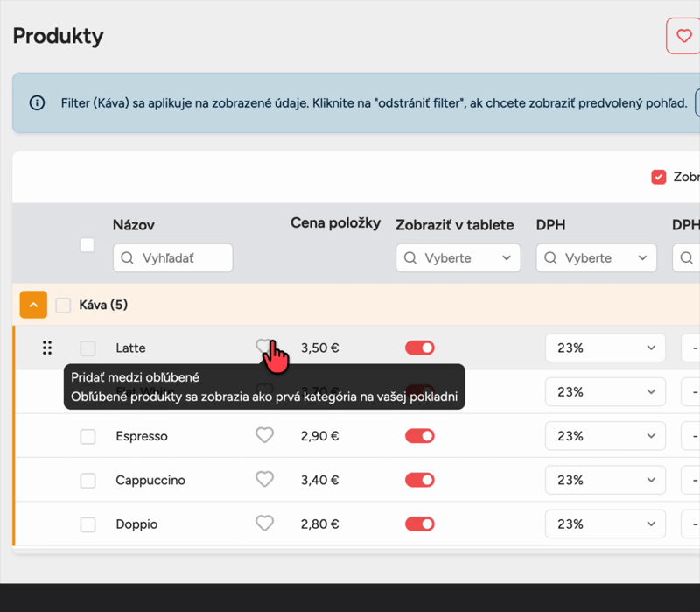Add Cappuccino to favorites heart
Screen dimensions: 700x612
[264, 479]
